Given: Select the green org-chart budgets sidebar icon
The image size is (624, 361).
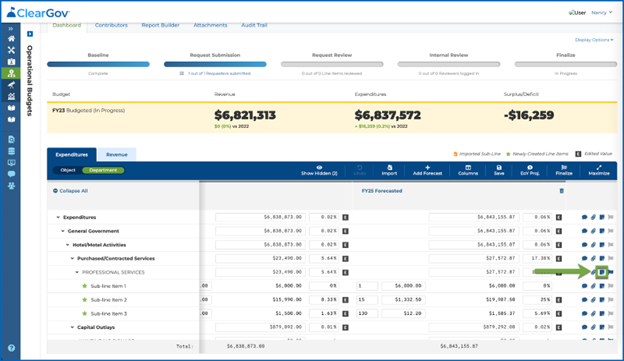Looking at the screenshot, I should click(x=11, y=73).
